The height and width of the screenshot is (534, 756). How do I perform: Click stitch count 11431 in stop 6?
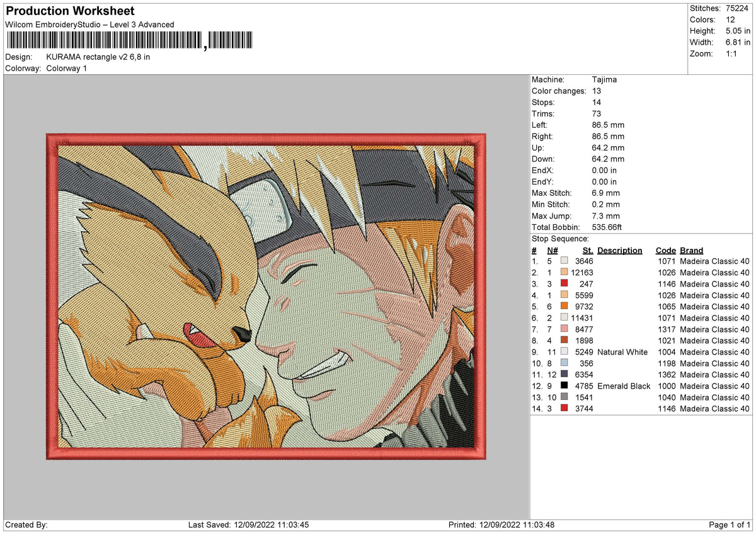[x=581, y=318]
